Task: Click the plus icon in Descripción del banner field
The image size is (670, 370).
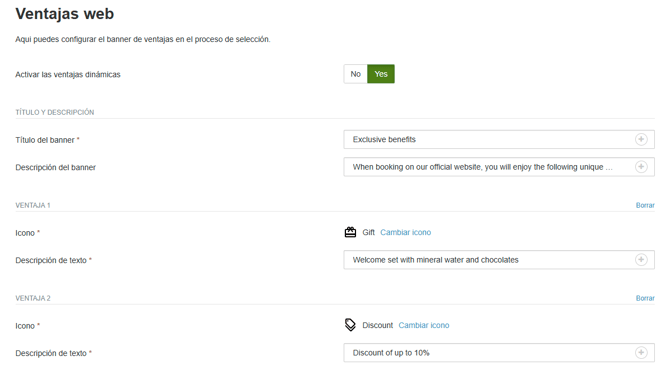Action: (x=641, y=167)
